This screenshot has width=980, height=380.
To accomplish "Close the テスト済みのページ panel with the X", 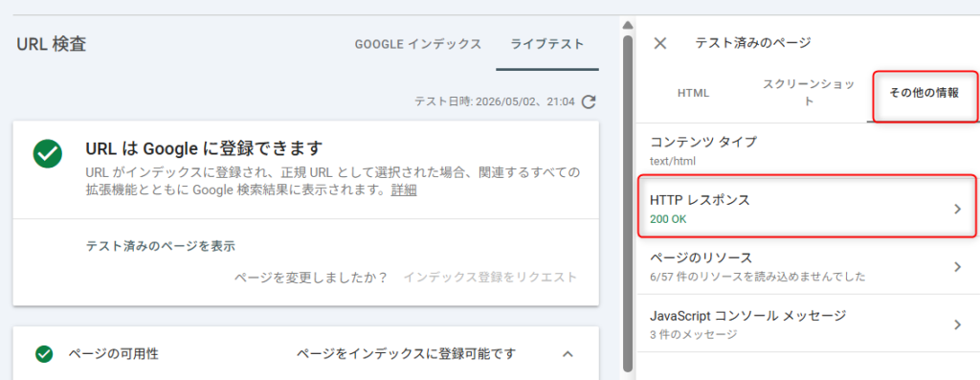I will tap(660, 43).
